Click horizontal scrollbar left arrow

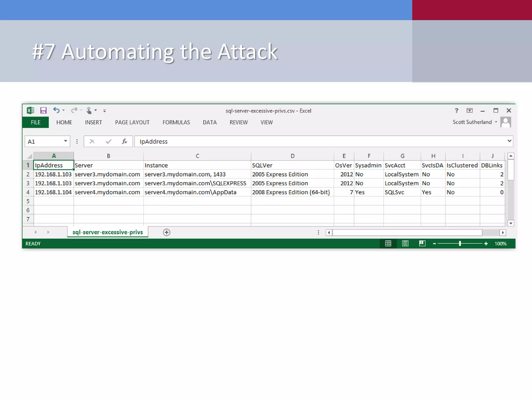[329, 232]
